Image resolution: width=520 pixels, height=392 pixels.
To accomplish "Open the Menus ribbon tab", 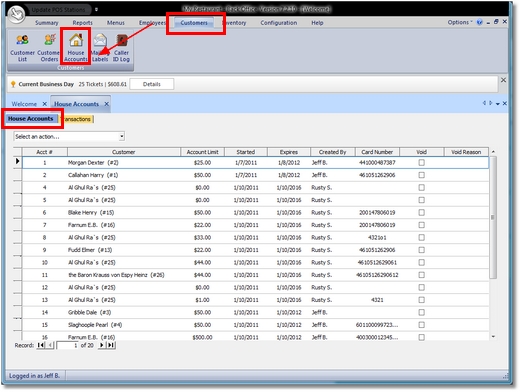I will tap(115, 23).
